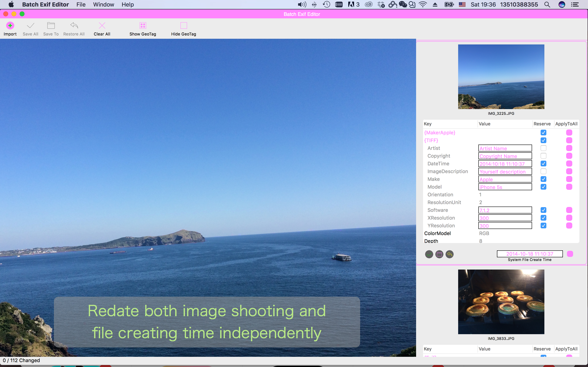Click the Artist Name value field
Screen dimensions: 588x367
[x=505, y=148]
